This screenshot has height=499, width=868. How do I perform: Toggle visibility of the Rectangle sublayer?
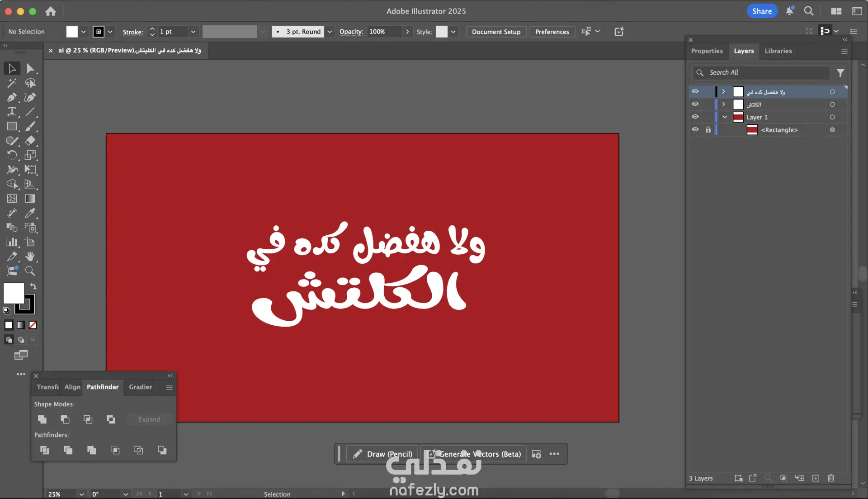(x=695, y=129)
